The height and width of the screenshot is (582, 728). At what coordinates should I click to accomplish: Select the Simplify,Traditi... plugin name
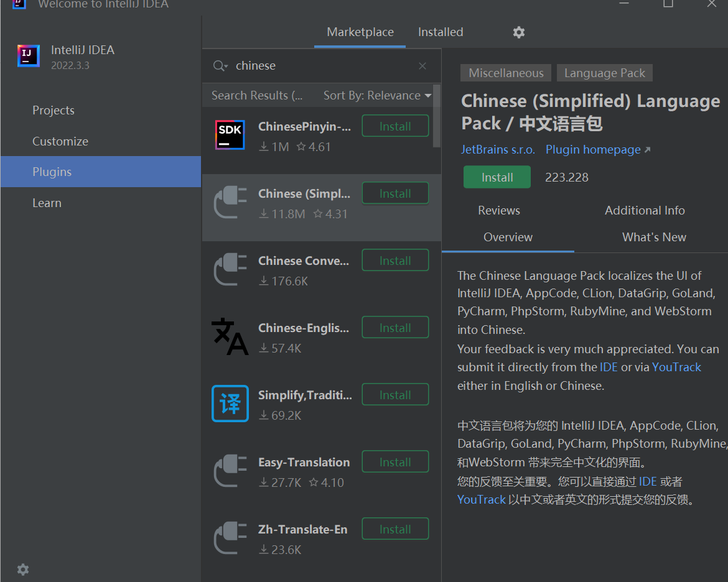click(x=305, y=395)
